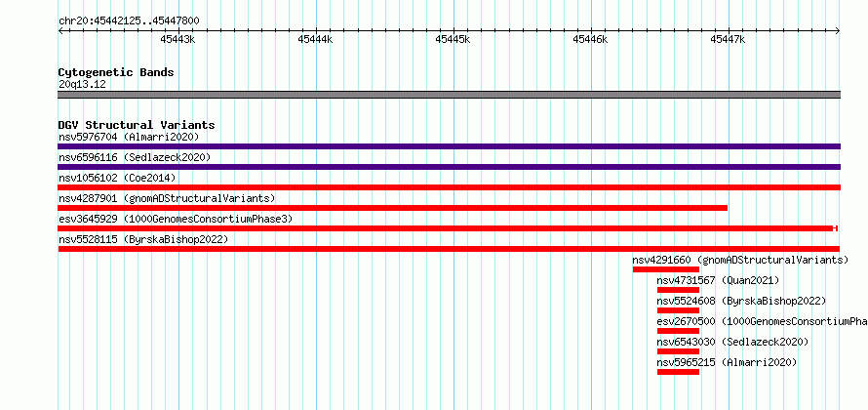Open variant nsv6596116 (Sedlazeck2020) label
Viewport: 868px width, 410px height.
coord(135,157)
